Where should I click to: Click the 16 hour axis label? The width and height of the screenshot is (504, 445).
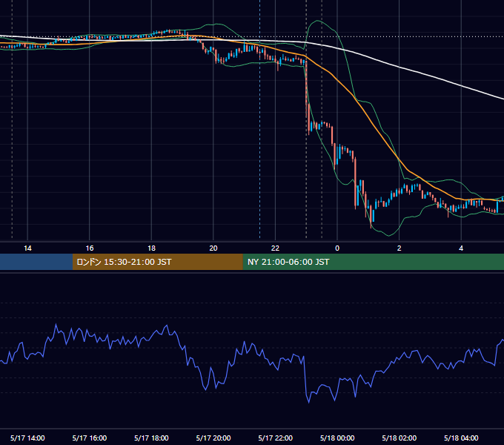point(90,248)
